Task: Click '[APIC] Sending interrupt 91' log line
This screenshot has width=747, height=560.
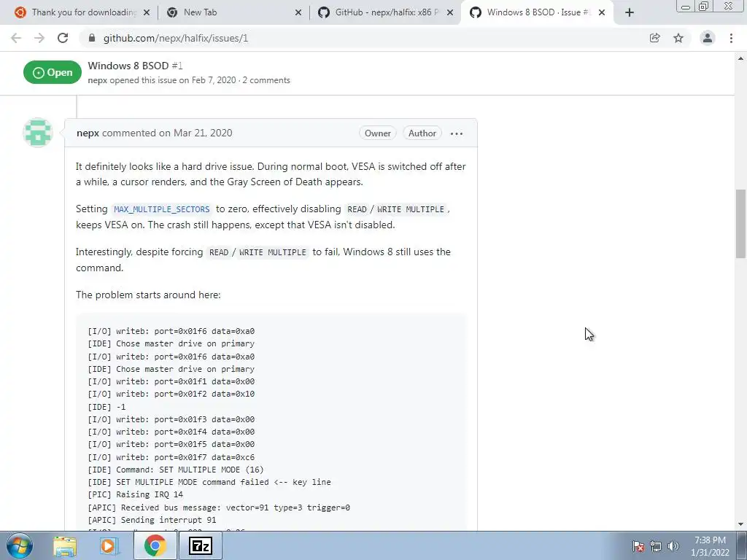Action: pos(152,520)
